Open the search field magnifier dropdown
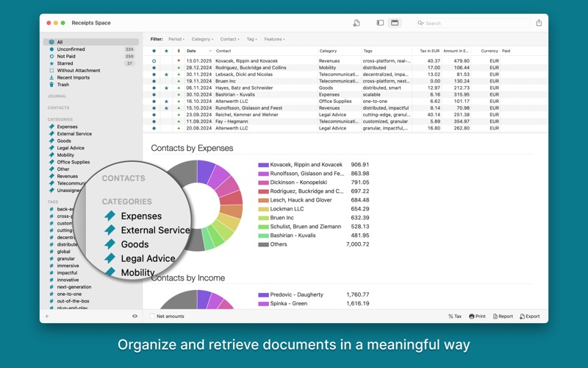The height and width of the screenshot is (368, 588). point(420,23)
